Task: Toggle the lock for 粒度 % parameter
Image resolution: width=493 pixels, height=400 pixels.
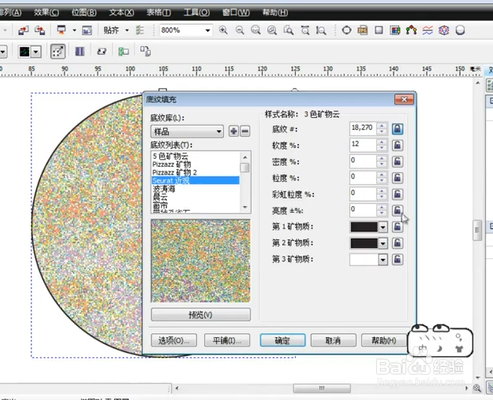Action: point(397,178)
